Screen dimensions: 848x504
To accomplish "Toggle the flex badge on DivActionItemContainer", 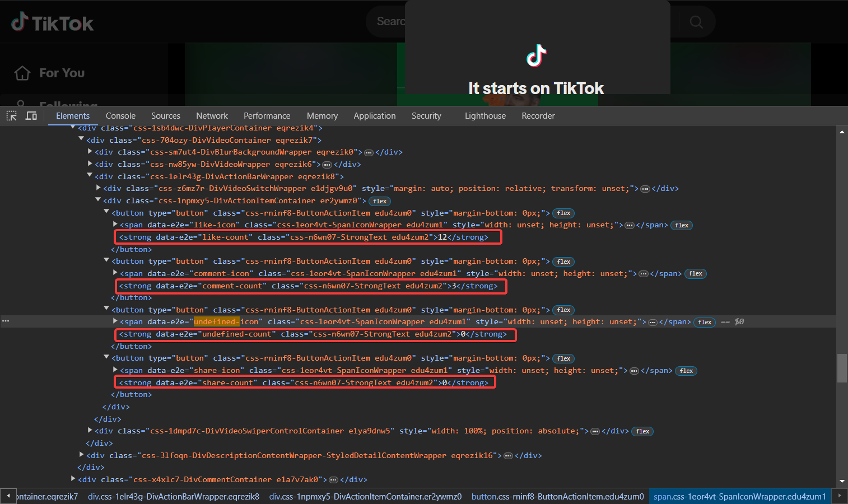I will pyautogui.click(x=379, y=200).
